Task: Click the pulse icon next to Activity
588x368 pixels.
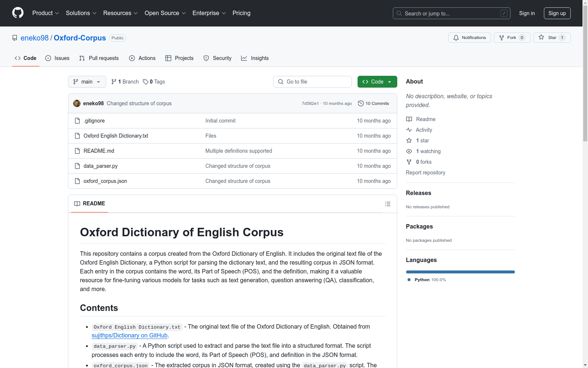Action: point(409,130)
